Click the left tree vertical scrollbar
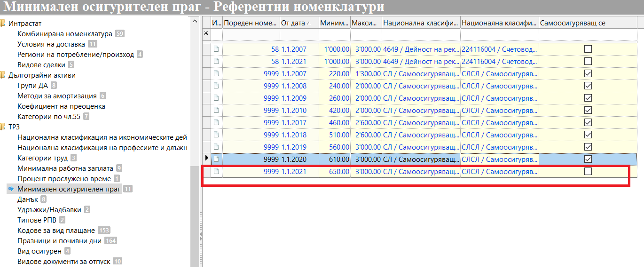The width and height of the screenshot is (644, 271). click(x=194, y=141)
